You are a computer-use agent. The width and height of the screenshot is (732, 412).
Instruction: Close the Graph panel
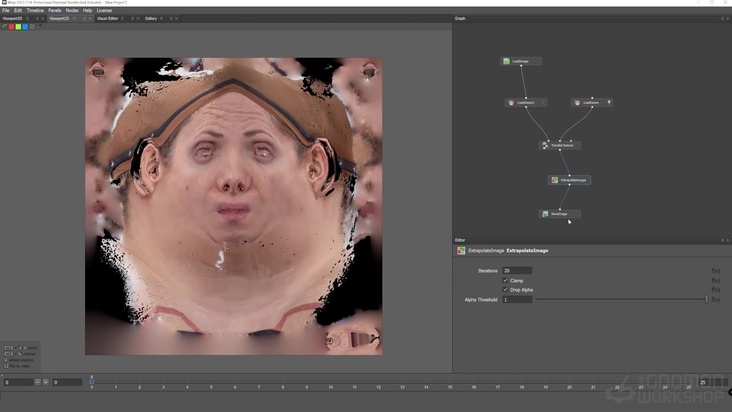coord(727,19)
